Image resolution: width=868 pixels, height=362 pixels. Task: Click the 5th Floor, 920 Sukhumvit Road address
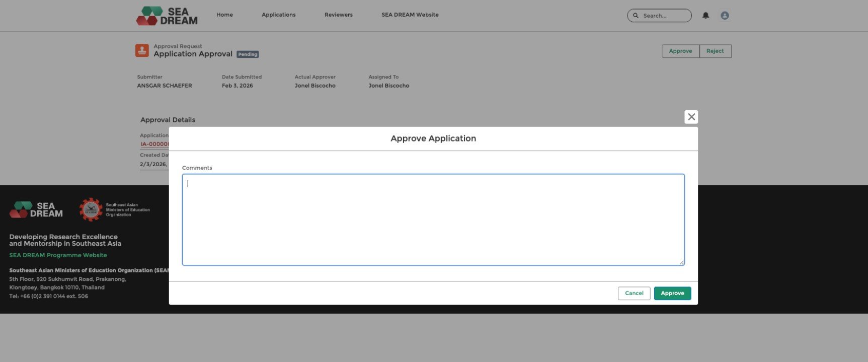pos(67,279)
